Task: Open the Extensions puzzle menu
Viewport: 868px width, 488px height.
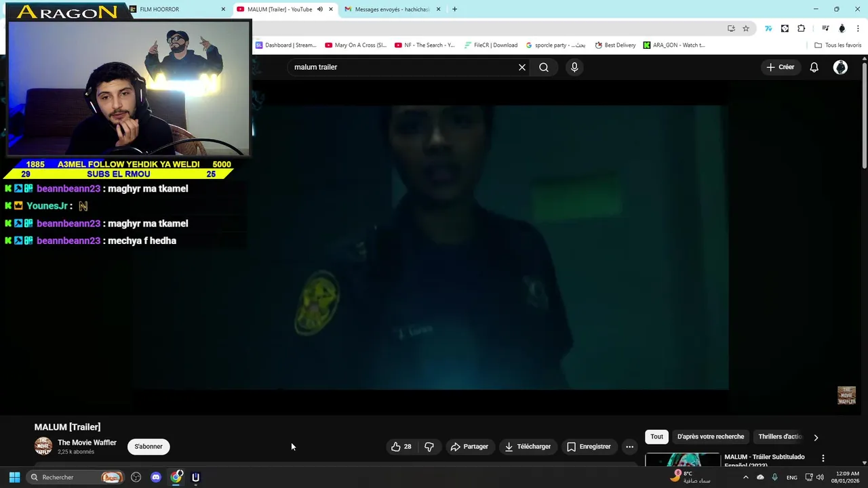Action: (802, 28)
